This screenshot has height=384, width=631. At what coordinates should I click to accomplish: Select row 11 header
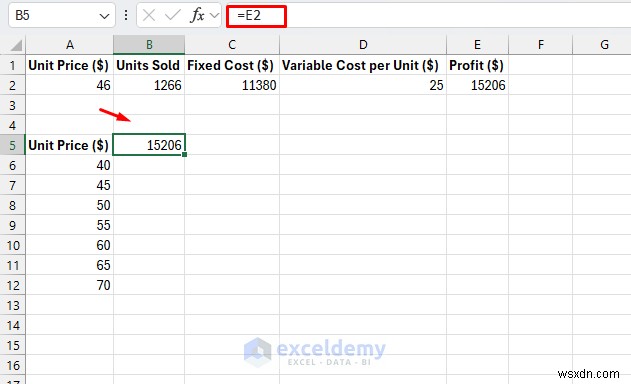[12, 265]
